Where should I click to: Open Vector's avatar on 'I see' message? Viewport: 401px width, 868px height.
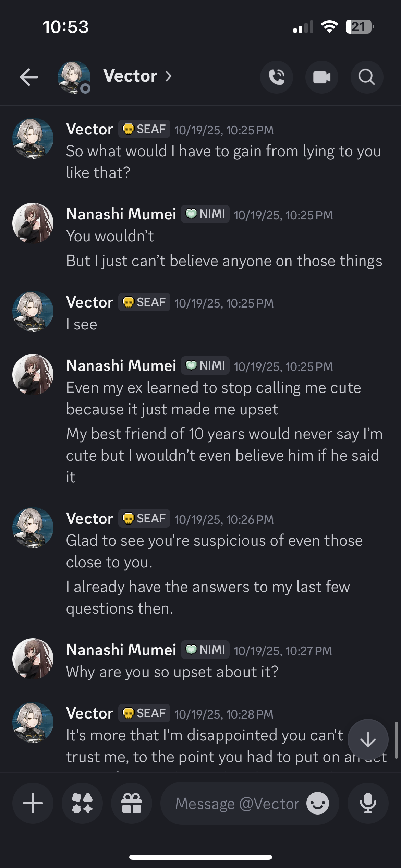[33, 312]
